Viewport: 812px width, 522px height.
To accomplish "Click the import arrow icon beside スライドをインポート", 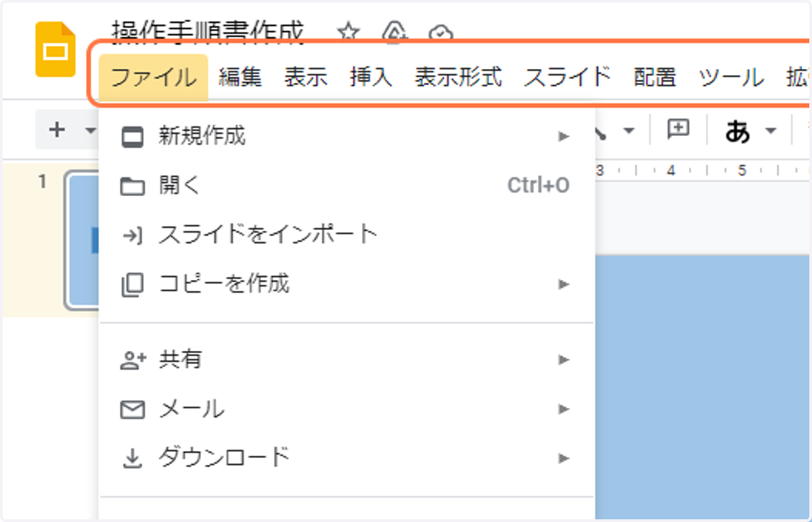I will [133, 235].
